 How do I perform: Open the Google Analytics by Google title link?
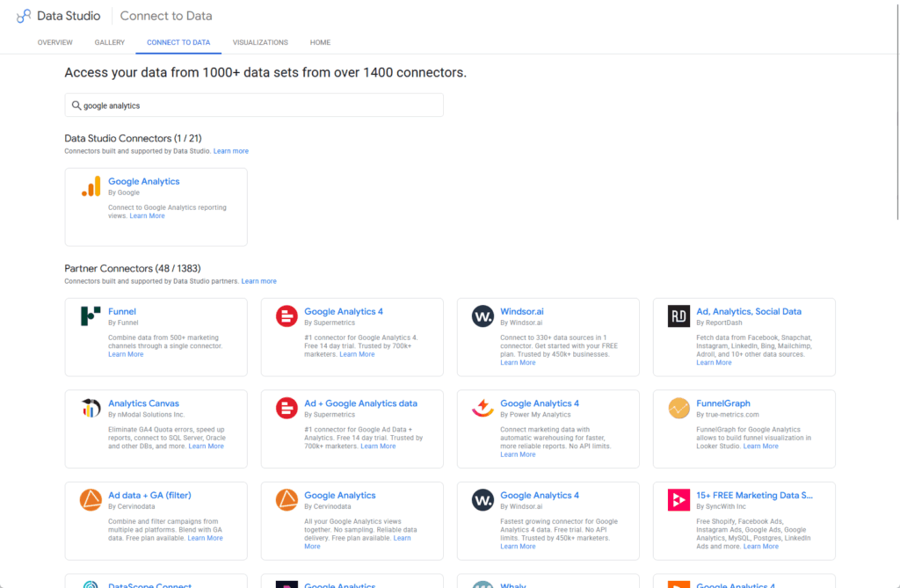[143, 181]
